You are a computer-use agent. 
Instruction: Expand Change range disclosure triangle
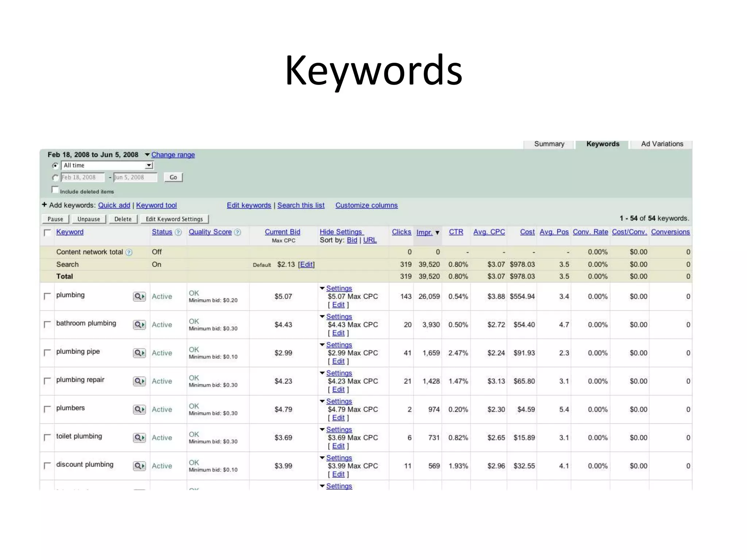tap(147, 155)
